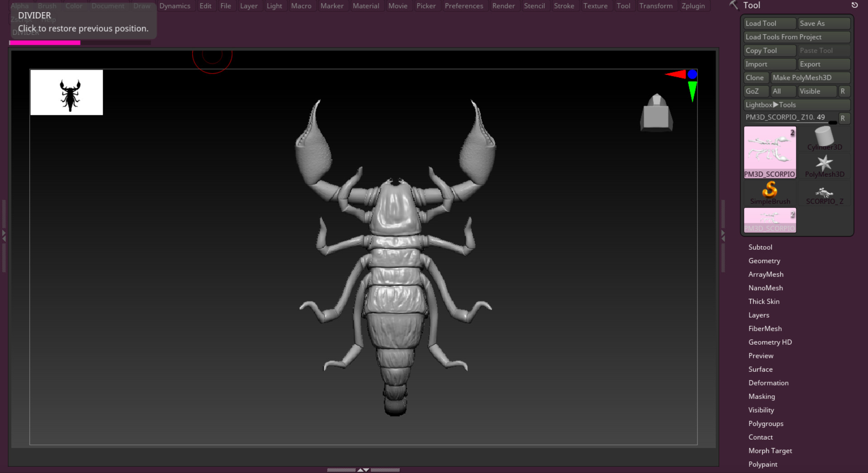Open the Transform menu
Screen dimensions: 868x473
click(x=656, y=6)
